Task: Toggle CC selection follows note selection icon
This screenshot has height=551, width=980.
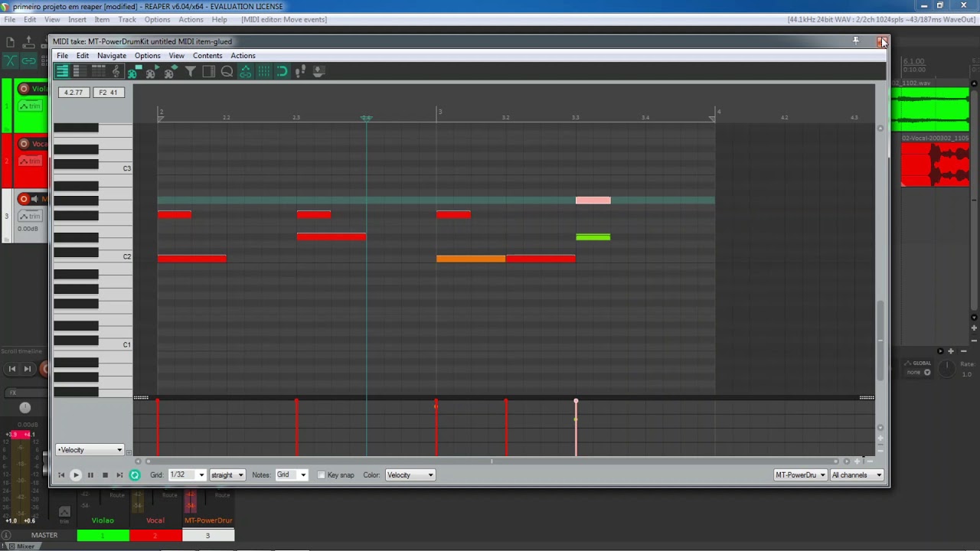Action: coord(245,71)
